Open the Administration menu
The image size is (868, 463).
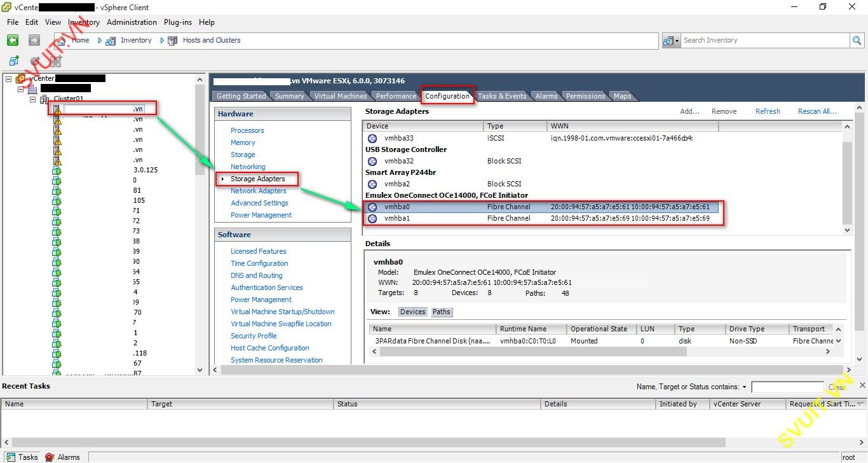point(132,22)
